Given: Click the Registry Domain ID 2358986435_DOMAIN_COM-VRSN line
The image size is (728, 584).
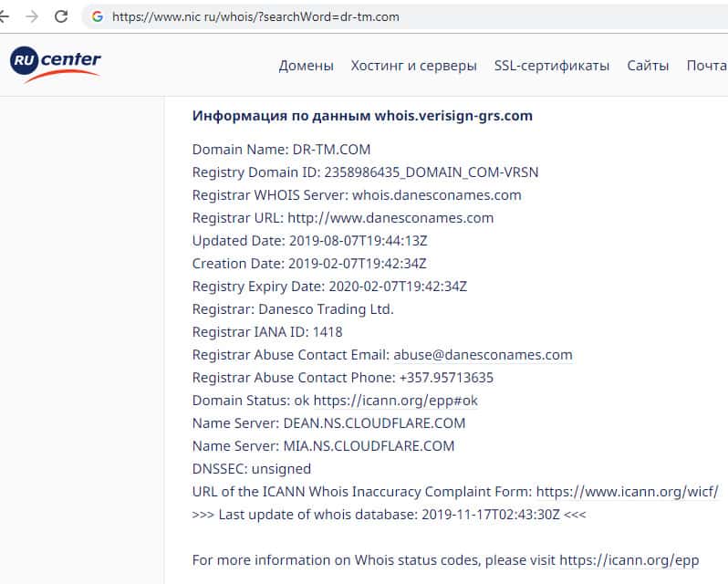Looking at the screenshot, I should point(366,172).
